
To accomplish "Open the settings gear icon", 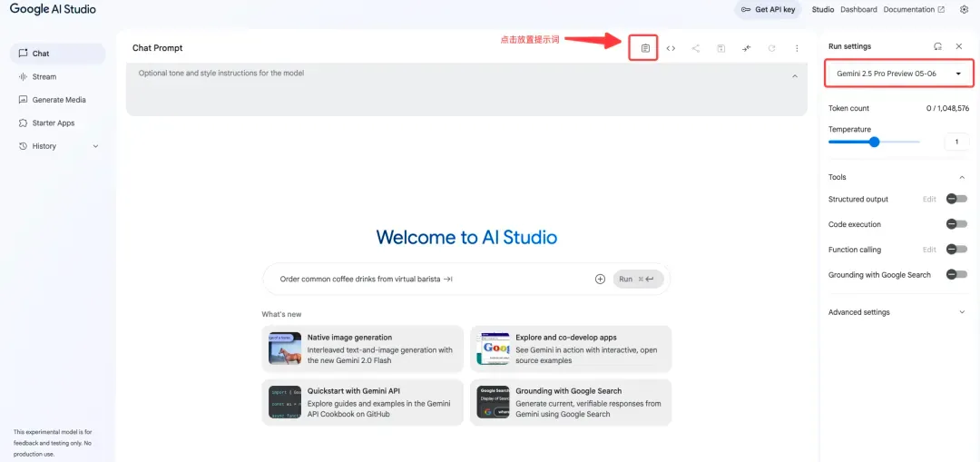I will [964, 10].
